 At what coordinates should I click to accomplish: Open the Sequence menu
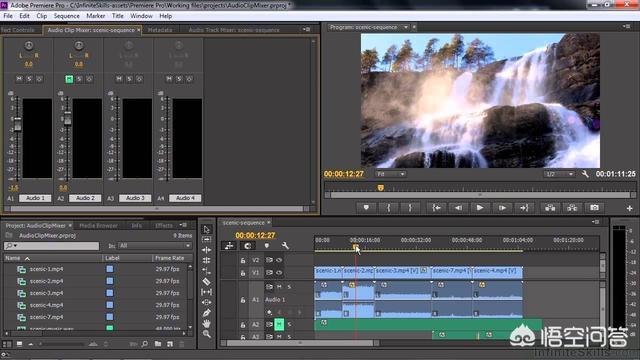click(x=67, y=16)
